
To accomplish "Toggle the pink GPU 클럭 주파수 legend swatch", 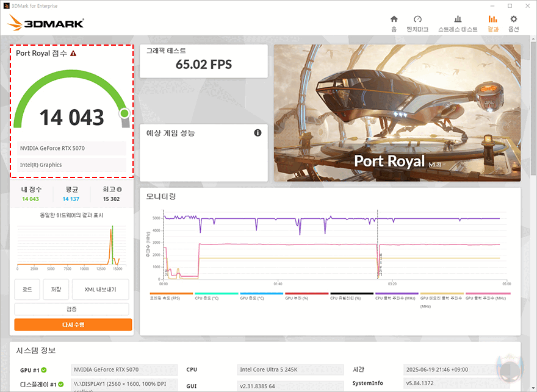I will coord(488,293).
